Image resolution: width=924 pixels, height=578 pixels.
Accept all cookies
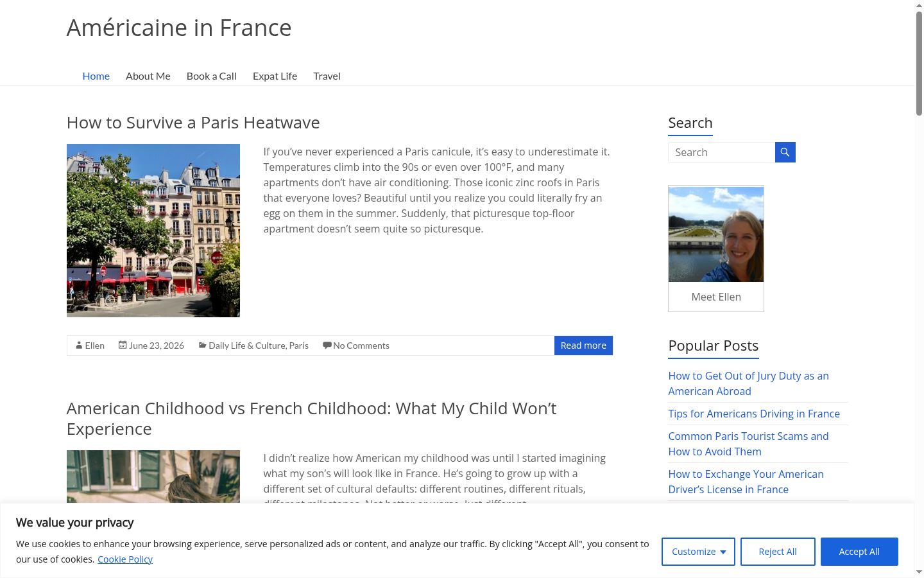click(x=859, y=552)
